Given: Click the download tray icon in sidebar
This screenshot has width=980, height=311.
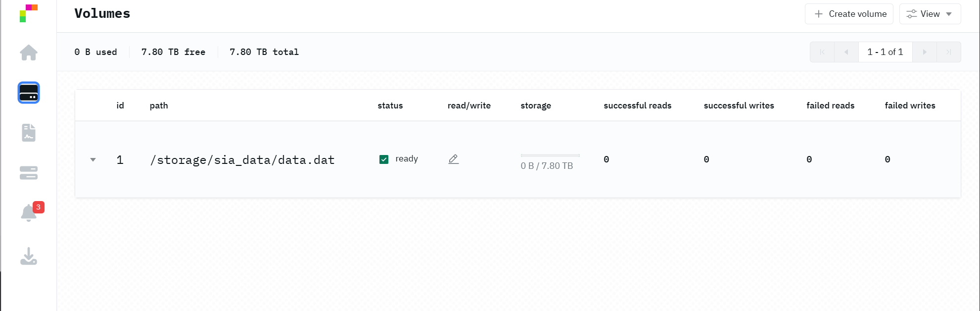Looking at the screenshot, I should coord(29,256).
